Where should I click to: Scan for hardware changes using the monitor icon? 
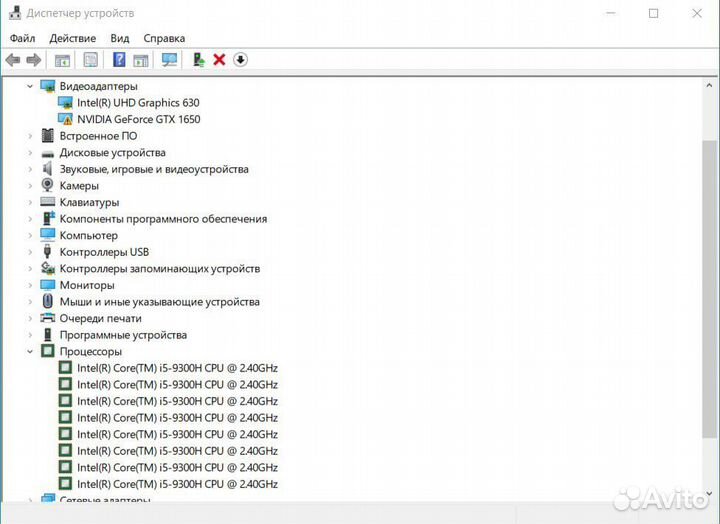coord(169,60)
